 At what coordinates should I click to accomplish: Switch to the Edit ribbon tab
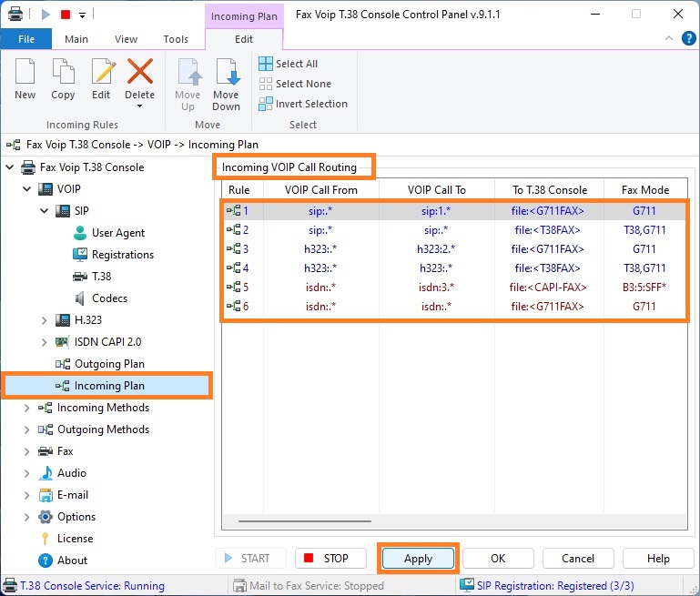244,39
